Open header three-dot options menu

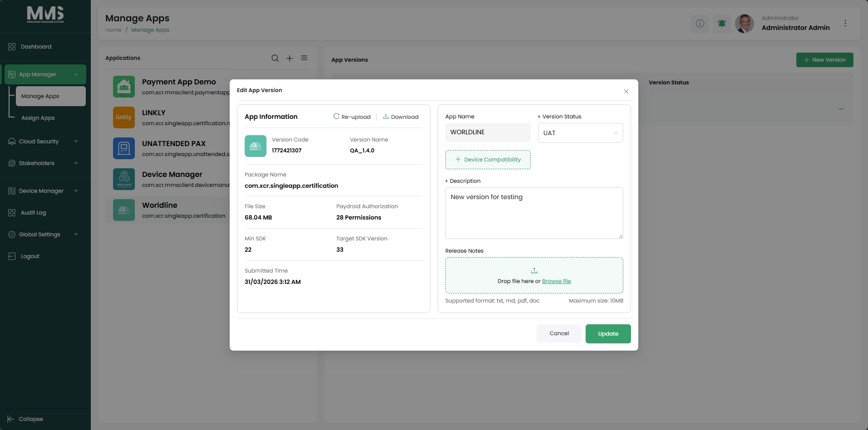pos(845,23)
